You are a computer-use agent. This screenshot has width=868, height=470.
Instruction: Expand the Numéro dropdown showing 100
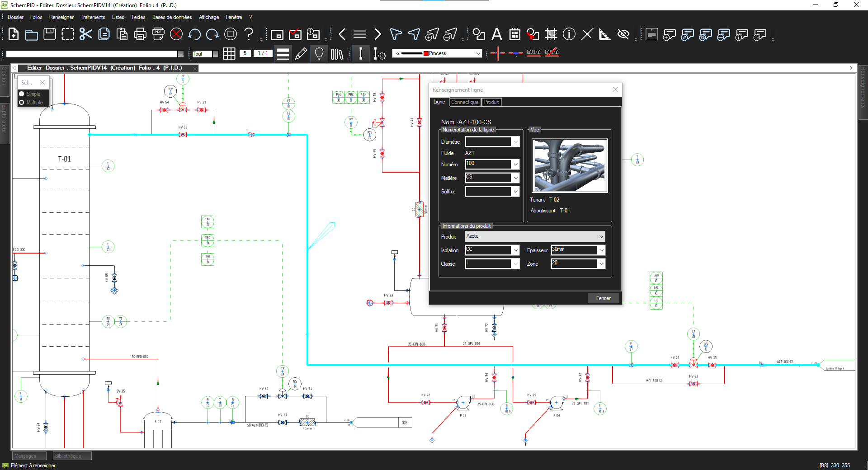515,164
